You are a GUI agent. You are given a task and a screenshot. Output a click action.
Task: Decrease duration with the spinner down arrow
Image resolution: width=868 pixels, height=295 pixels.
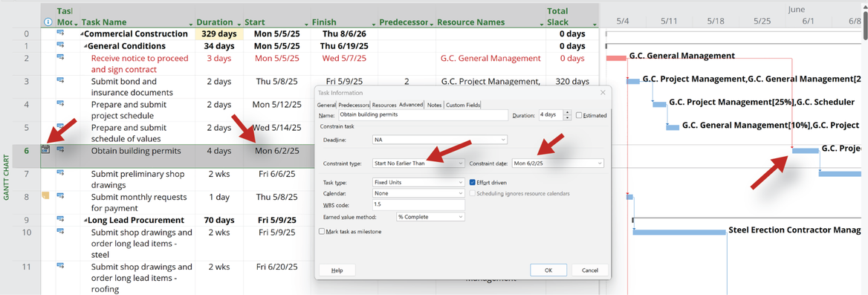tap(567, 118)
